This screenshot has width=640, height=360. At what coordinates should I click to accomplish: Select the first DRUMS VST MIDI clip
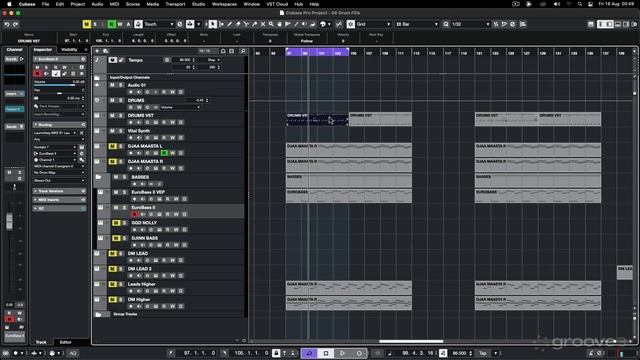[x=317, y=119]
